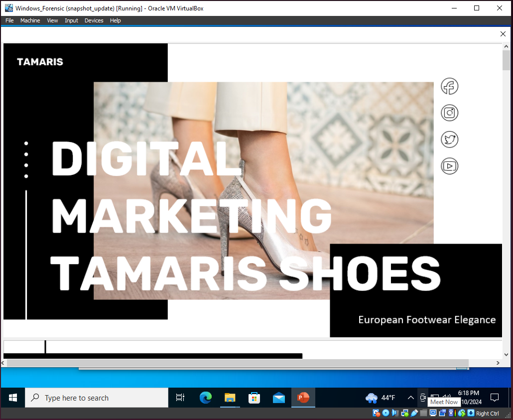
Task: Click the Twitter bird icon
Action: coord(449,140)
